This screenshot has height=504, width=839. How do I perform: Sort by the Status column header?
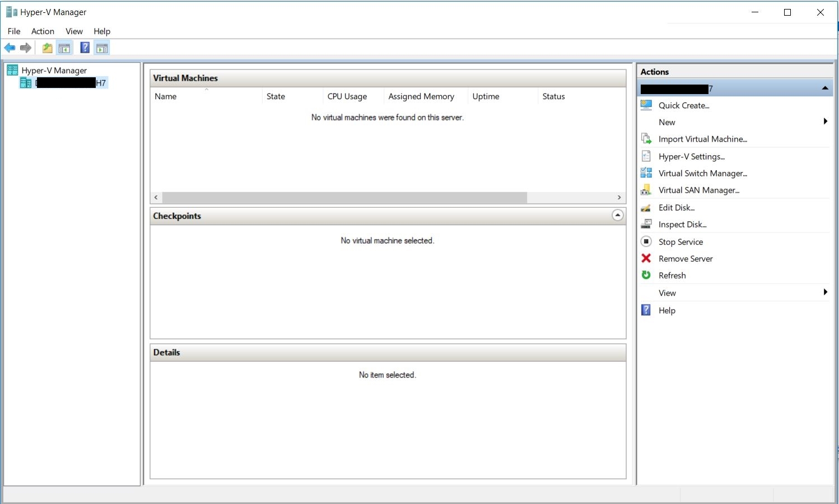tap(581, 96)
